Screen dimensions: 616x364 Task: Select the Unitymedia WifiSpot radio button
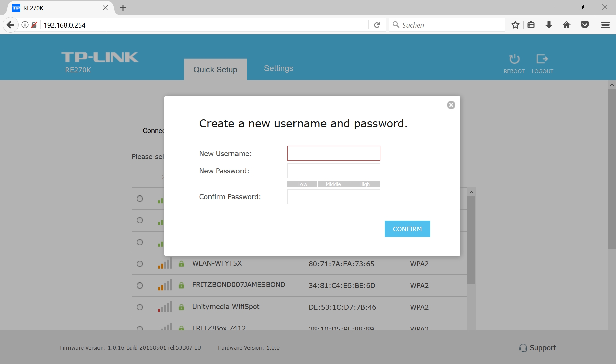pyautogui.click(x=140, y=307)
